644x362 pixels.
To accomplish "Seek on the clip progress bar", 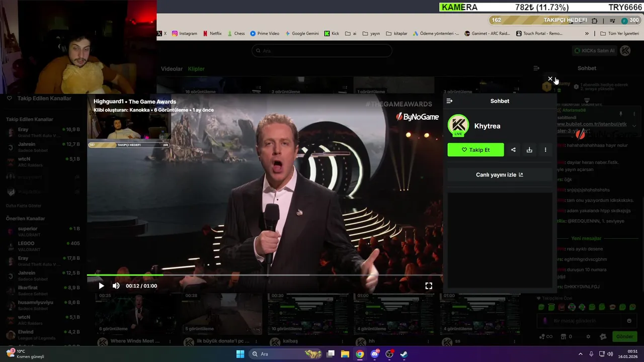I will (265, 275).
